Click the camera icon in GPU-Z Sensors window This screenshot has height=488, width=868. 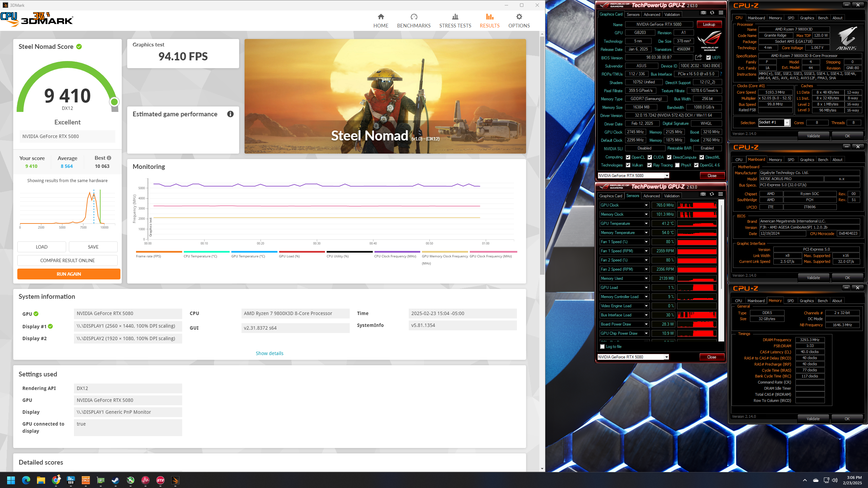point(703,194)
